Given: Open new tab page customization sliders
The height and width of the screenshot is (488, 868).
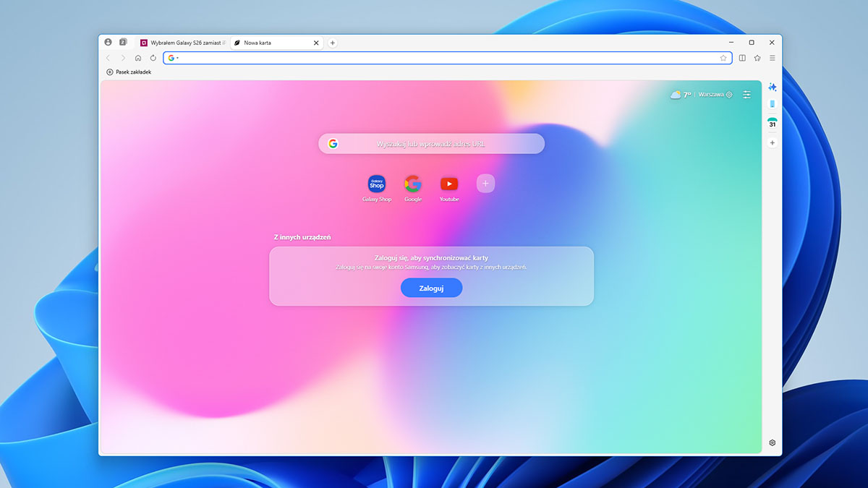Looking at the screenshot, I should click(746, 94).
